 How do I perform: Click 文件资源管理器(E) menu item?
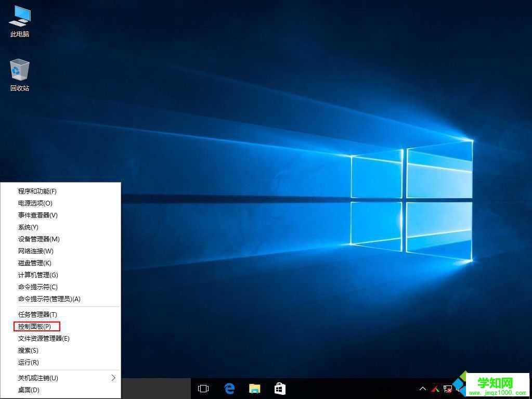(x=44, y=338)
